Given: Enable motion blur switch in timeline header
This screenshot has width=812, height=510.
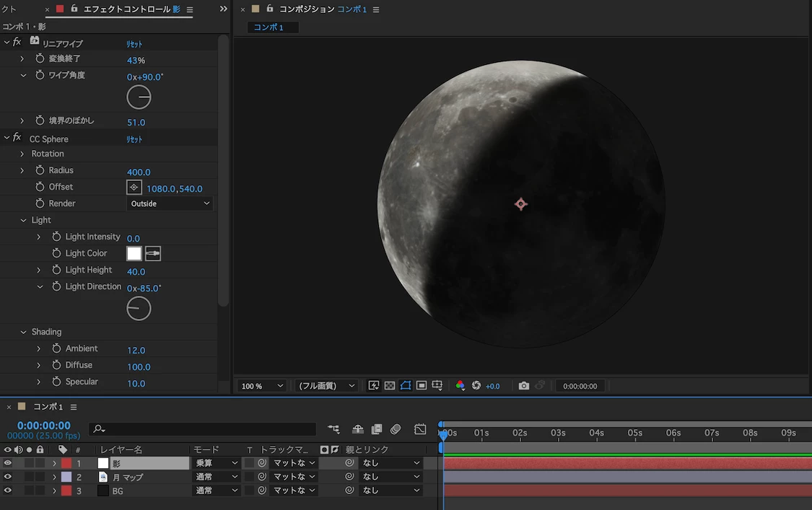Looking at the screenshot, I should (396, 429).
